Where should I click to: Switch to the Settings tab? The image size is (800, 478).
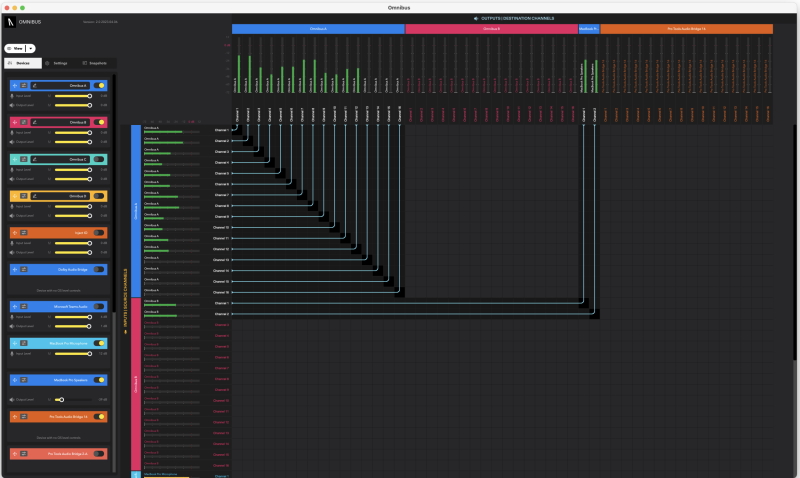point(56,63)
